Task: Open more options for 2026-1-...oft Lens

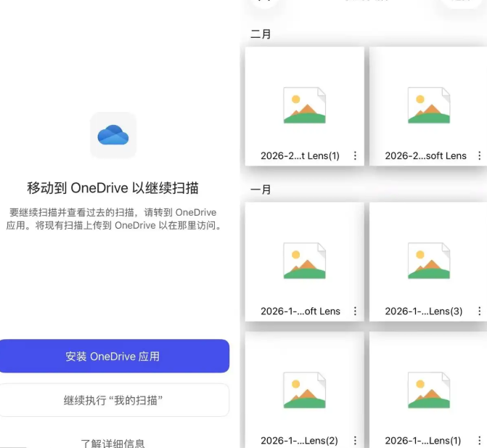Action: (355, 311)
